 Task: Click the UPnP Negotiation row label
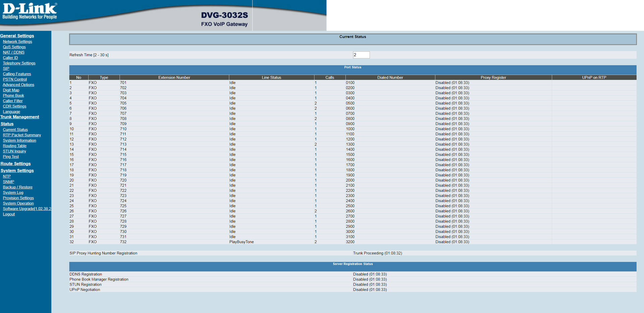pos(85,289)
